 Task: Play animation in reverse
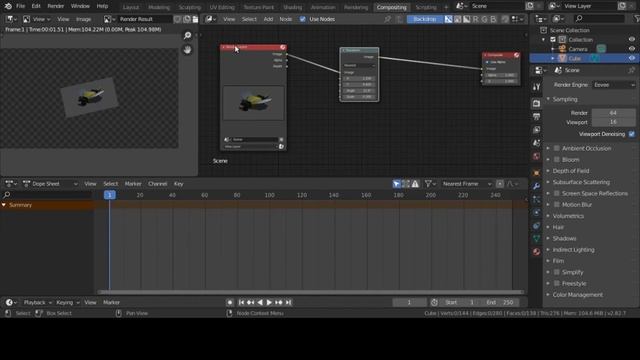tap(260, 302)
